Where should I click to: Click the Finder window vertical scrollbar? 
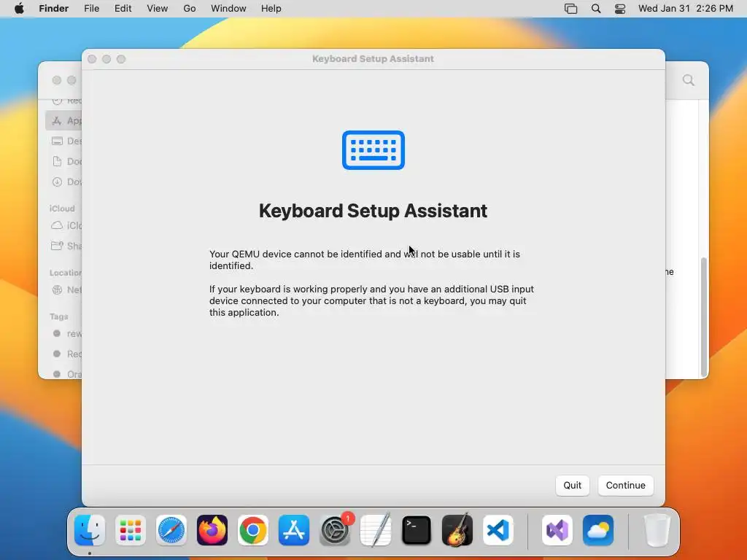(704, 316)
